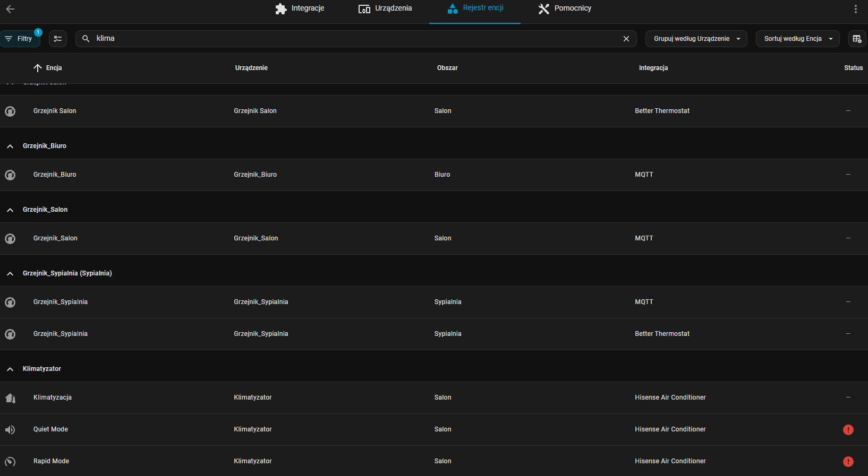Screen dimensions: 868x476
Task: Sort by the Encja column header
Action: pyautogui.click(x=54, y=68)
